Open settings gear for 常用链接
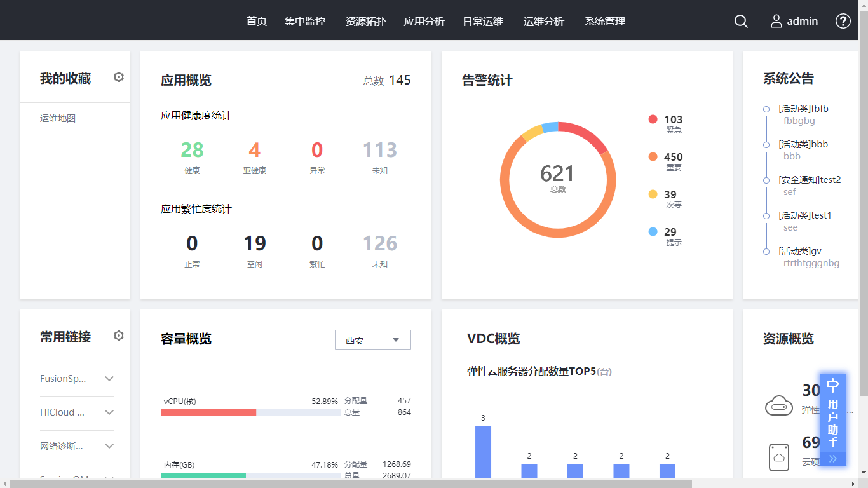This screenshot has width=868, height=488. [119, 336]
